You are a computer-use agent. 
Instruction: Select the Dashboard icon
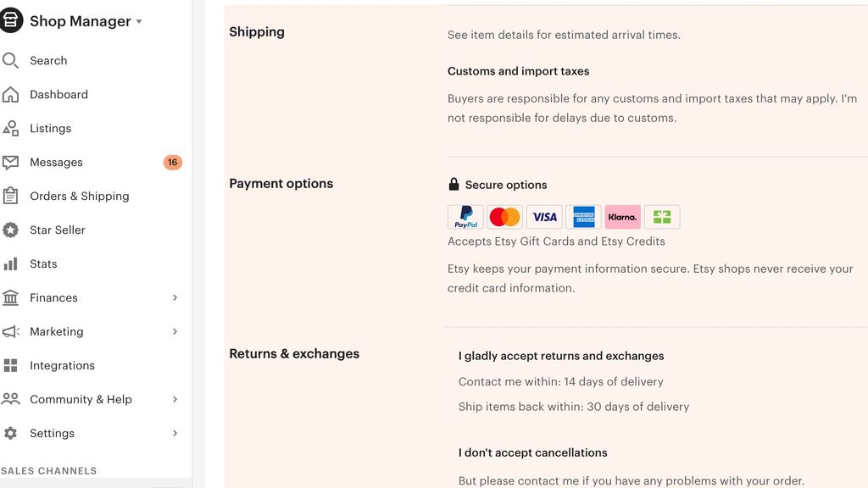pyautogui.click(x=12, y=94)
